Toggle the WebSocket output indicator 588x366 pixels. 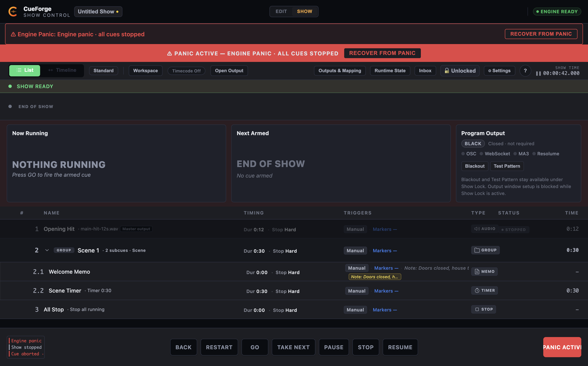495,154
